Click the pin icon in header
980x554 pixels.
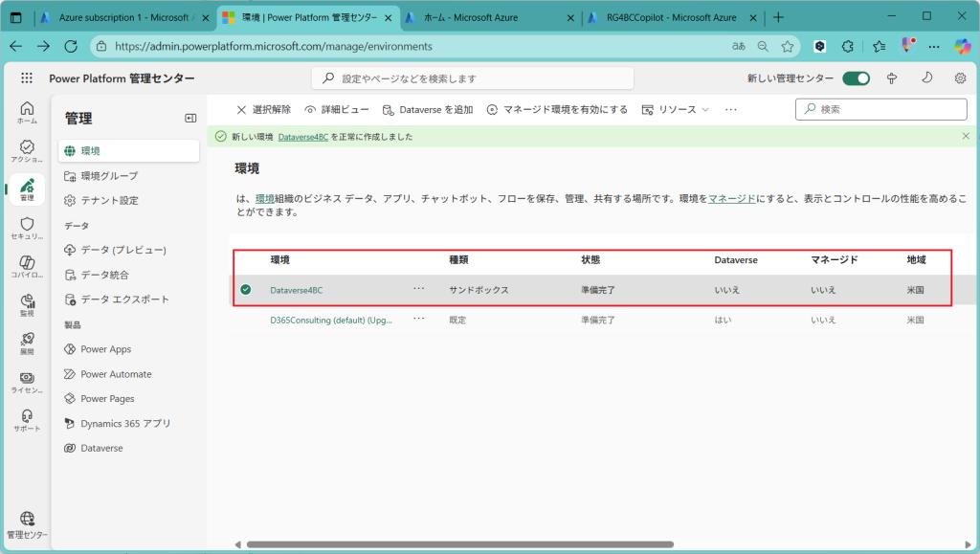tap(892, 78)
